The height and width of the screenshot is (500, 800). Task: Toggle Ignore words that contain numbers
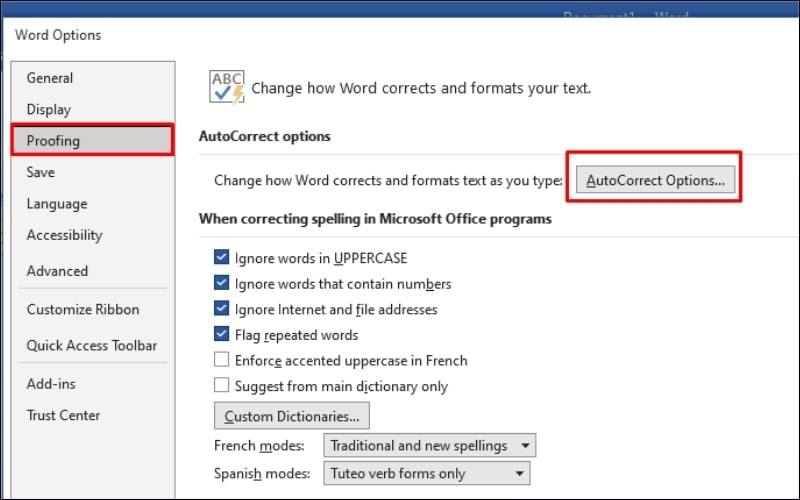[x=221, y=282]
